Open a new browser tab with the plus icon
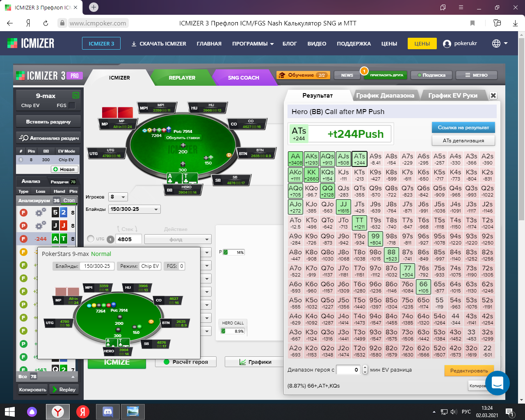The width and height of the screenshot is (525, 420). pyautogui.click(x=94, y=7)
